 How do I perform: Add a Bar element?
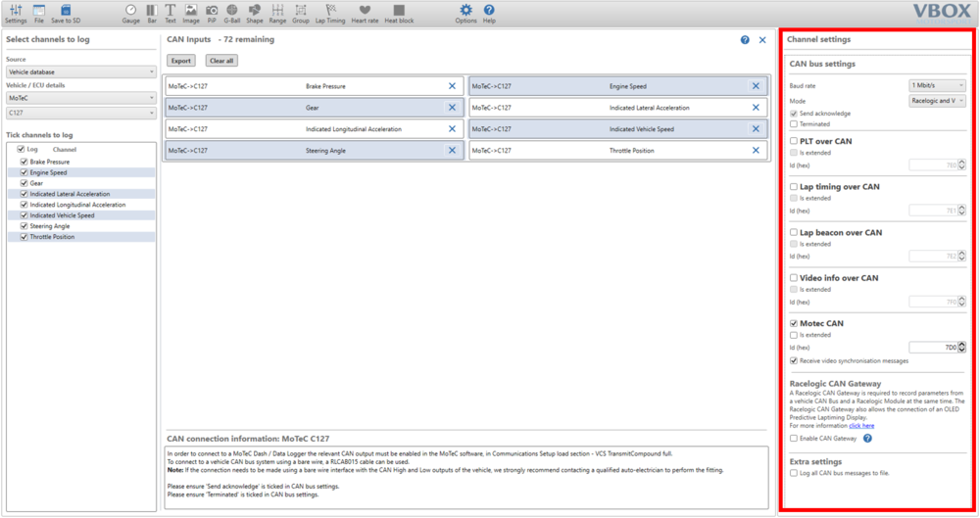152,13
